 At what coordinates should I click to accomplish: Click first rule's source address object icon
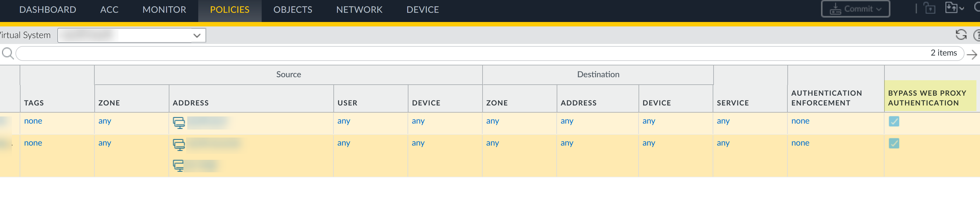[179, 123]
